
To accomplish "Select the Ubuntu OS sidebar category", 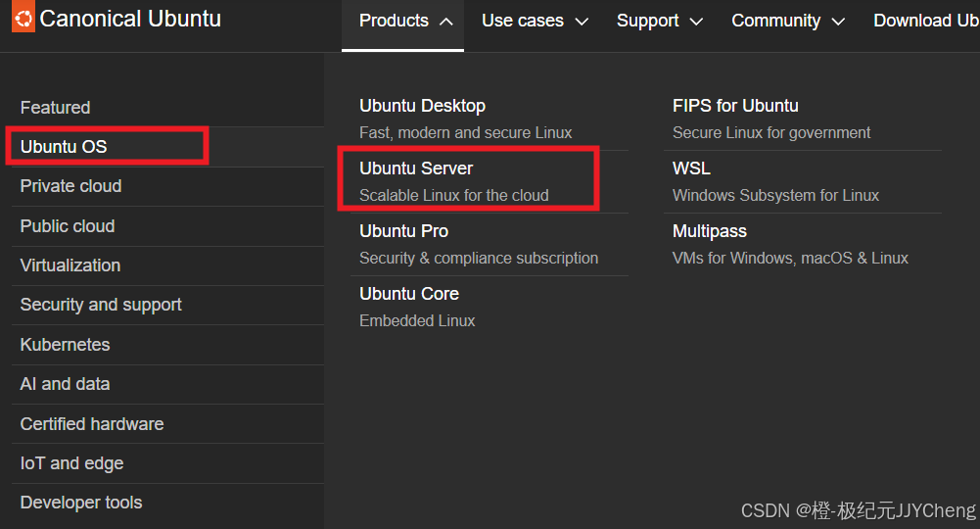I will pos(167,147).
